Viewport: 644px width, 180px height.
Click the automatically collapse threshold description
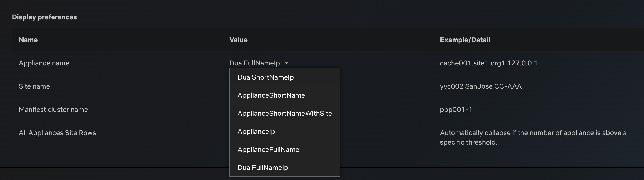pyautogui.click(x=533, y=137)
